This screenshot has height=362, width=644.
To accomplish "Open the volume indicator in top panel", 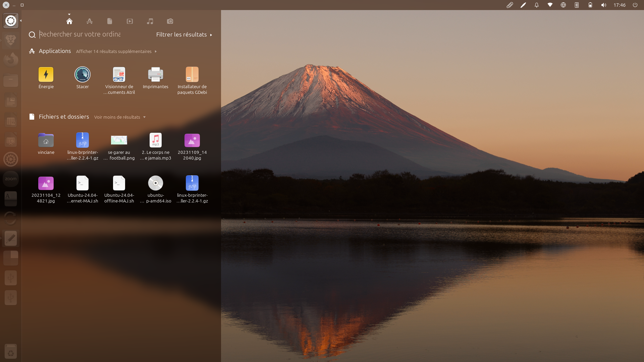I will [603, 5].
